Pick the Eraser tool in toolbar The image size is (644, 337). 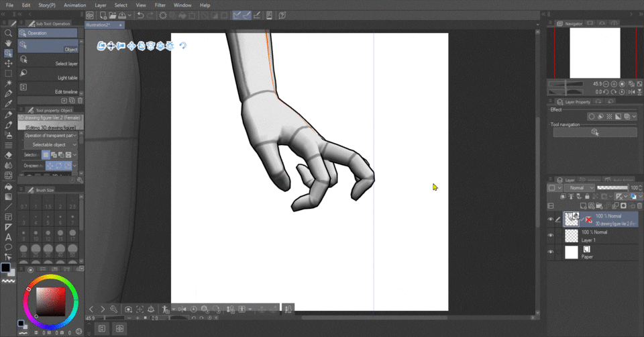click(8, 155)
